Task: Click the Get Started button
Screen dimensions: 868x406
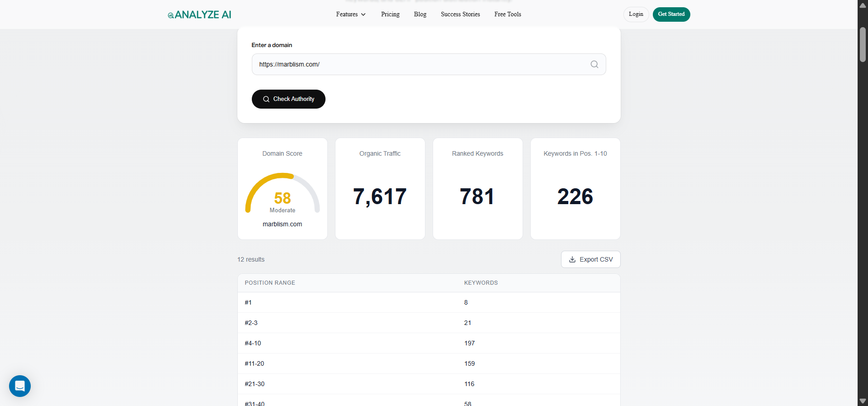Action: (671, 14)
